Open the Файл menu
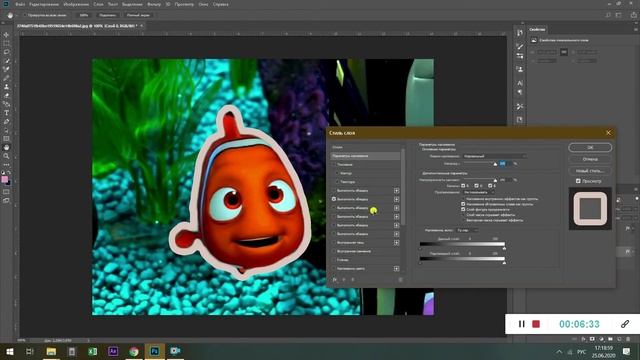The height and width of the screenshot is (360, 640). click(20, 4)
